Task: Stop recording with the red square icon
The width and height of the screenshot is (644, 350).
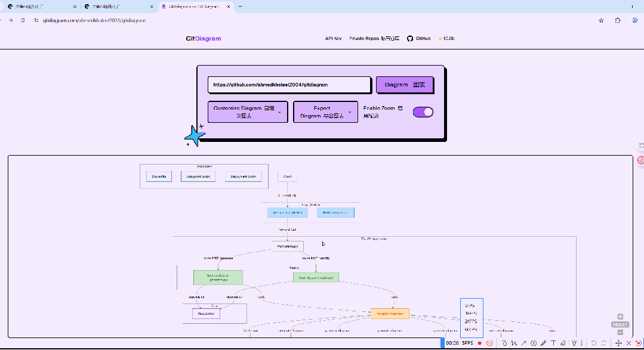Action: [x=479, y=343]
